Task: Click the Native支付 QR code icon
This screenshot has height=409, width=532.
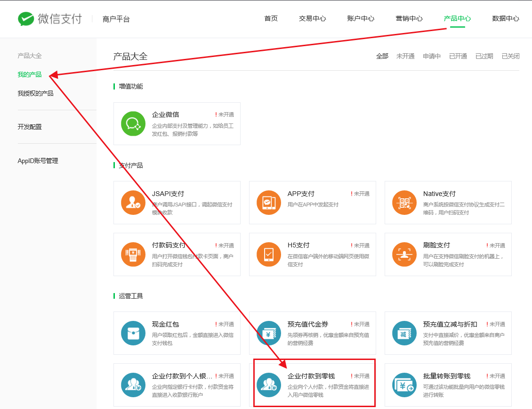Action: pos(404,203)
